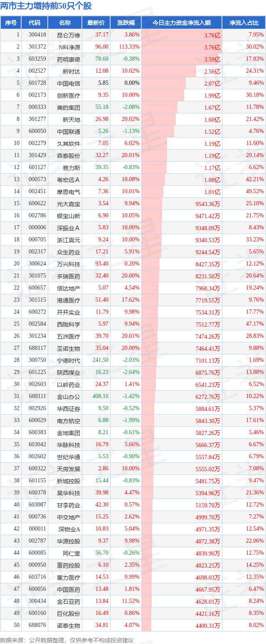
Task: Click price 408.16 of 金山办公
Action: point(101,396)
